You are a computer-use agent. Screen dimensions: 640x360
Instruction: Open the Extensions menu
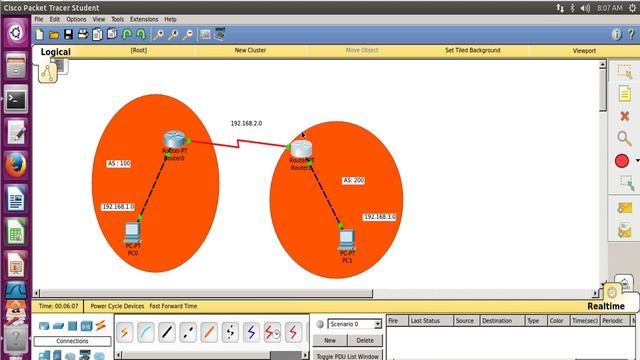[x=144, y=19]
